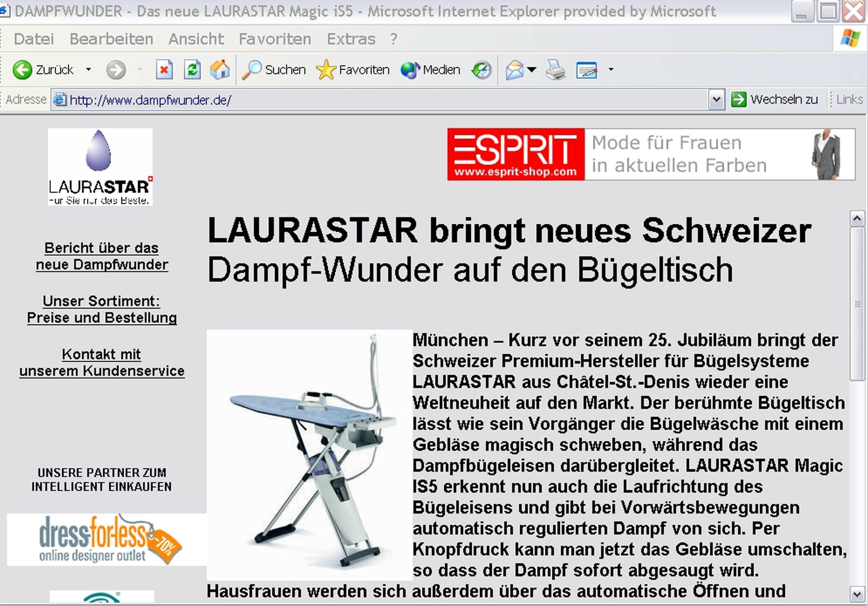The width and height of the screenshot is (868, 606).
Task: Refresh the page with the reload icon
Action: (x=192, y=70)
